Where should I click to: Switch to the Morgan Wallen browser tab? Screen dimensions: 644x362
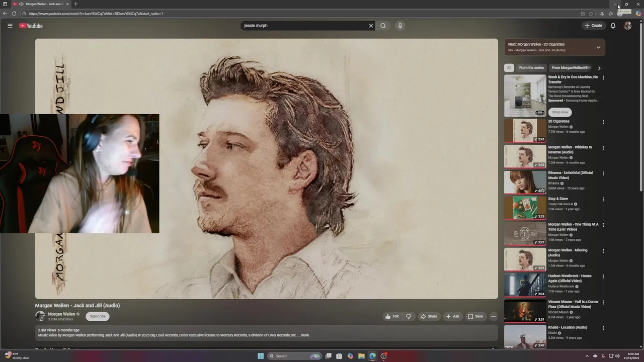coord(41,4)
